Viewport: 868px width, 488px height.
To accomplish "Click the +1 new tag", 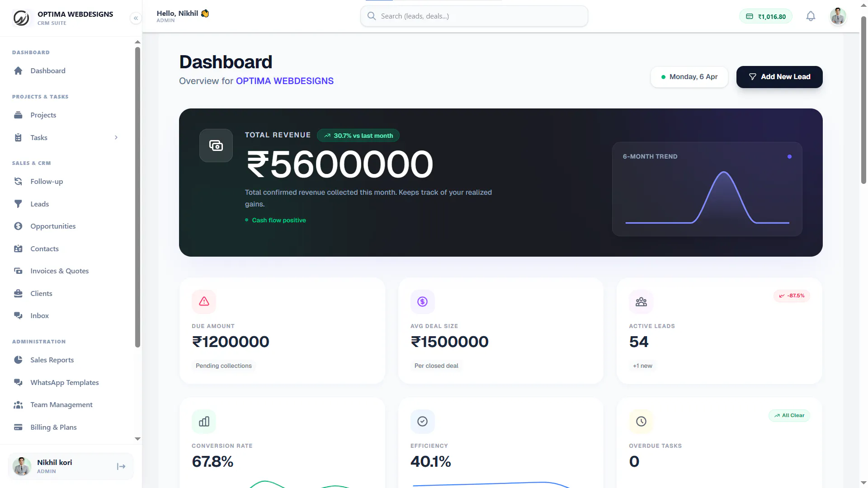I will [x=642, y=366].
